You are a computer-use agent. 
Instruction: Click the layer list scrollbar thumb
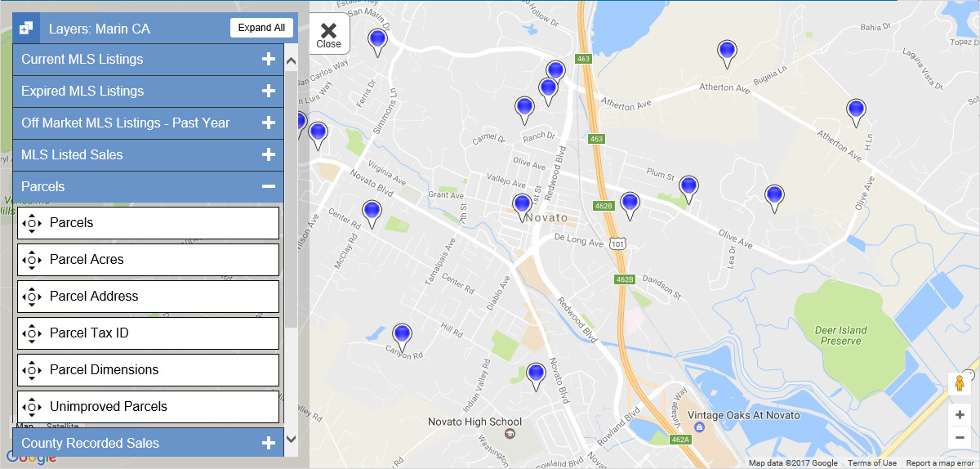291,199
